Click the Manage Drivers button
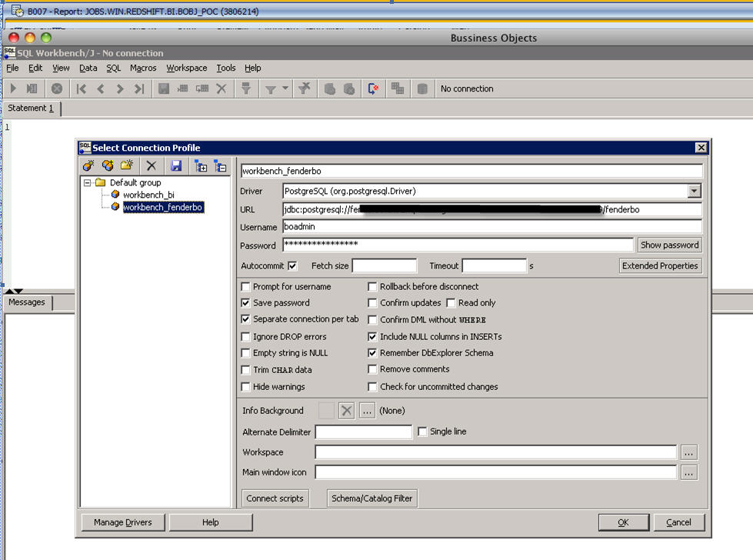 (x=123, y=522)
